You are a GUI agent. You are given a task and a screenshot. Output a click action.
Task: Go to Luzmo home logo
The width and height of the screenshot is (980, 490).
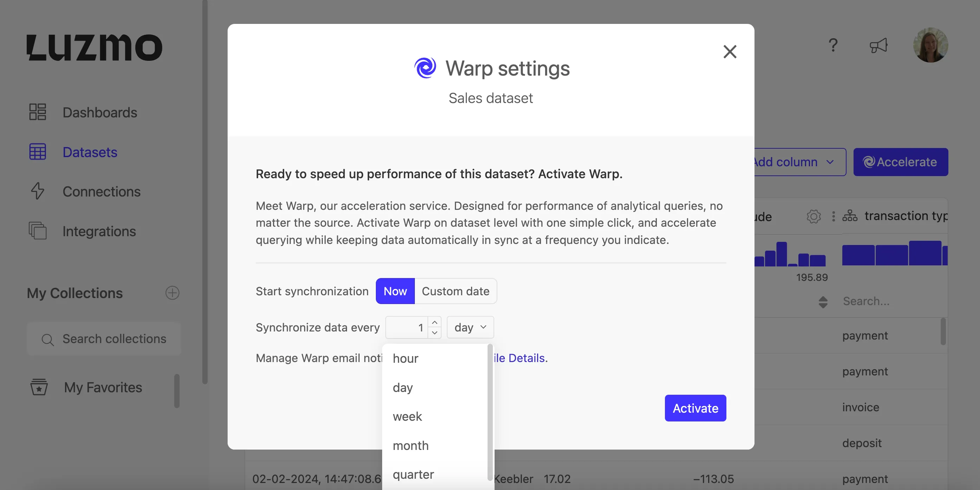pyautogui.click(x=94, y=47)
